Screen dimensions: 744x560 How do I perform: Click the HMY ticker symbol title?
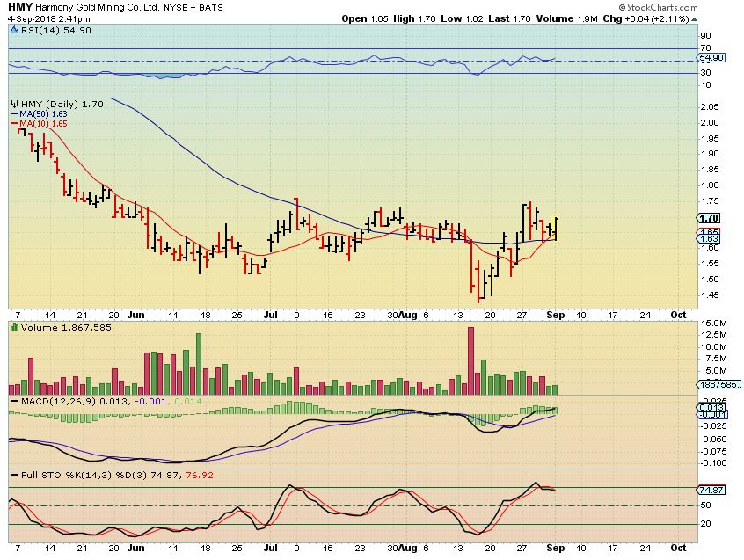pyautogui.click(x=20, y=7)
